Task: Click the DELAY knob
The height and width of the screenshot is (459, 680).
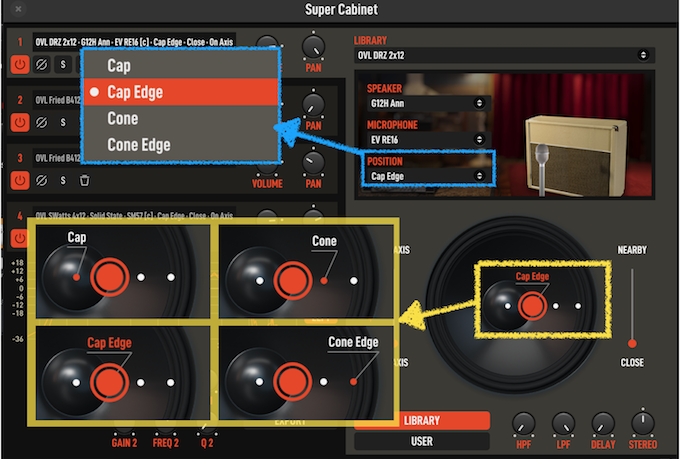Action: point(603,424)
